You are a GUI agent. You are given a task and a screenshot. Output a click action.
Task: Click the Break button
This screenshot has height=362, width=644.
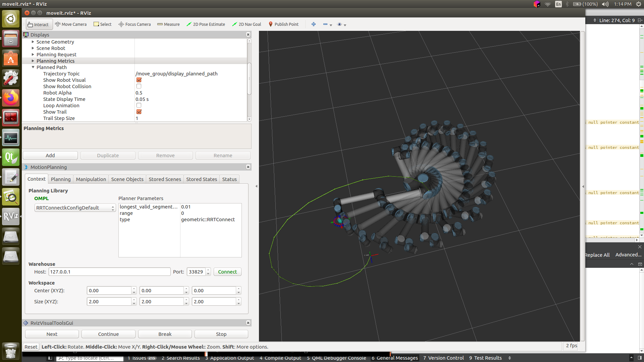(165, 334)
